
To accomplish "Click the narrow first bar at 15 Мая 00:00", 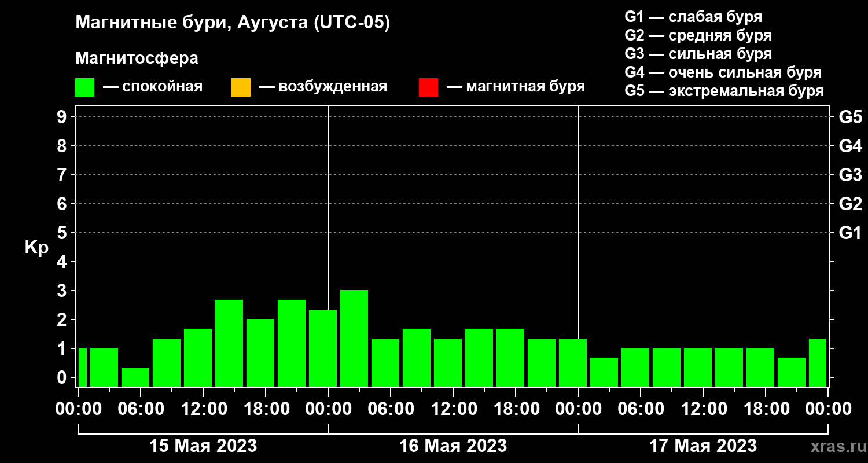I will (x=82, y=367).
